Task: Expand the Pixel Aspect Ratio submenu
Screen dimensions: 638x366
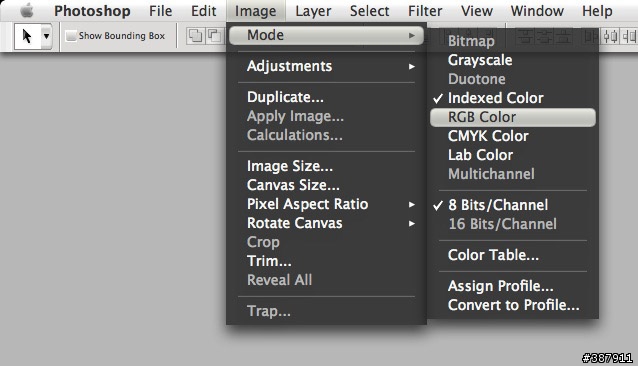Action: click(x=326, y=204)
